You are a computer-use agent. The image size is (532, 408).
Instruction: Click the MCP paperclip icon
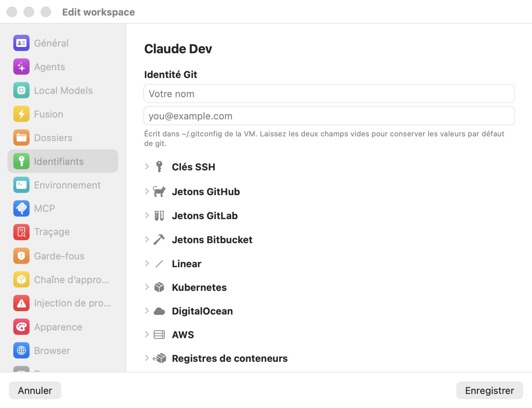pyautogui.click(x=21, y=208)
